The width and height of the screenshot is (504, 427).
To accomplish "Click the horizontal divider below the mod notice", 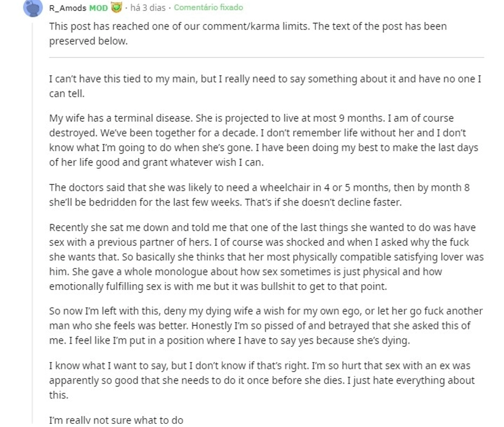I will [267, 57].
